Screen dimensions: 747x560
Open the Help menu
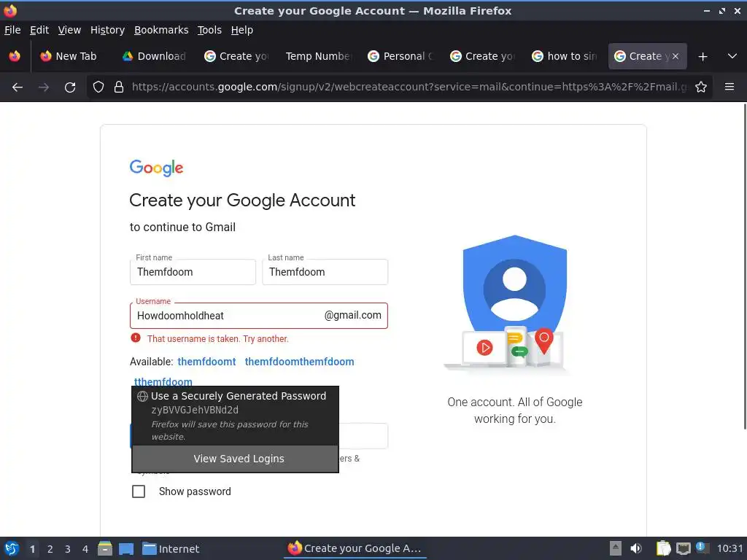(242, 30)
